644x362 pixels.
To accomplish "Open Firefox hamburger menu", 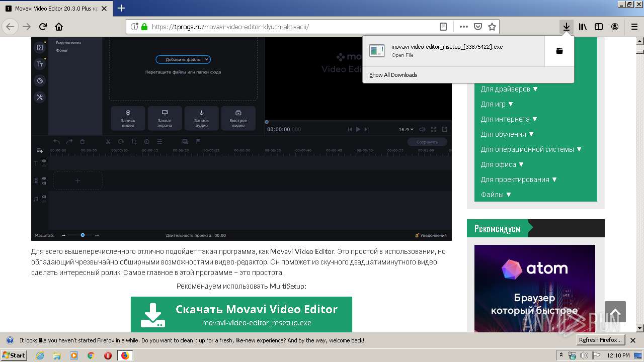I will (634, 27).
